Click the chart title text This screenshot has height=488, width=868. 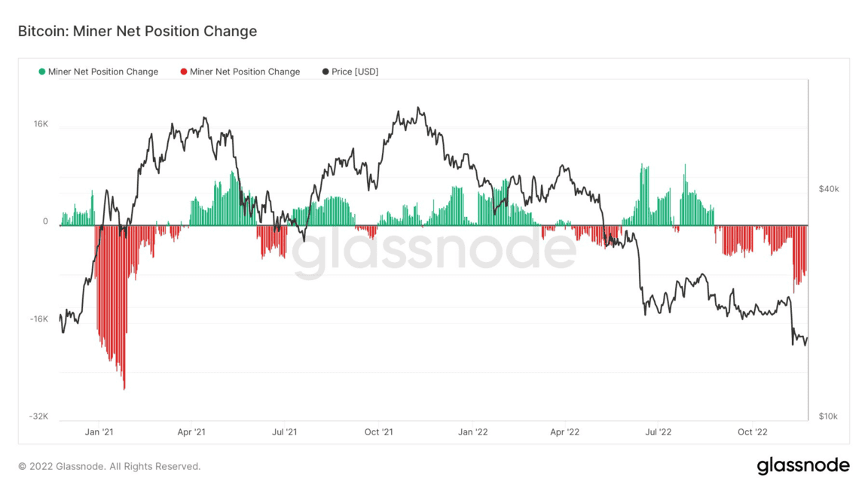click(x=137, y=31)
